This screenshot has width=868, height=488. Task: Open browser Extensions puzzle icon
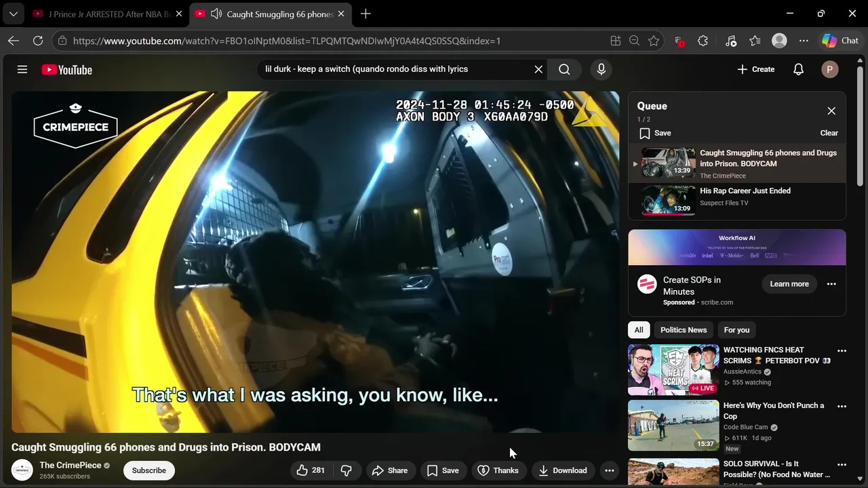click(703, 41)
